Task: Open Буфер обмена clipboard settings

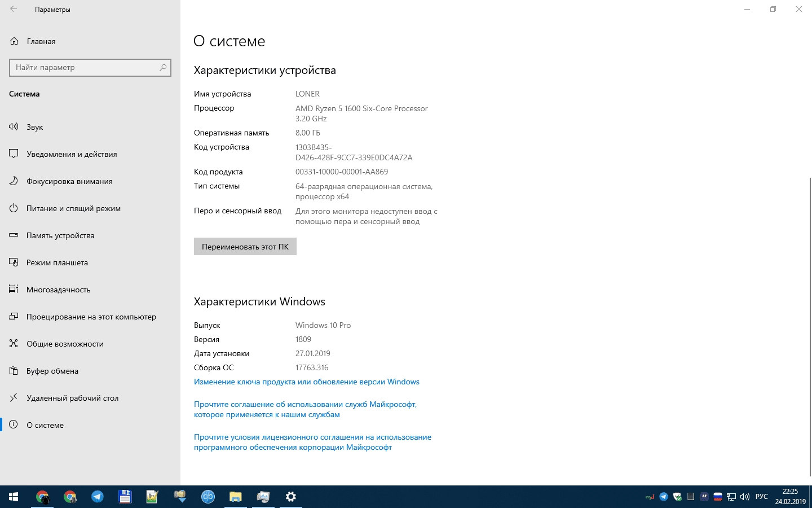Action: (x=90, y=371)
